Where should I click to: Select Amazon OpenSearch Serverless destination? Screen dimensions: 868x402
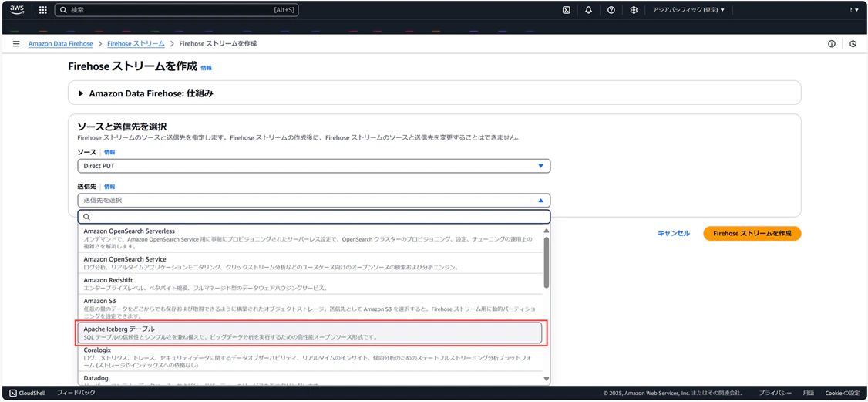point(309,238)
